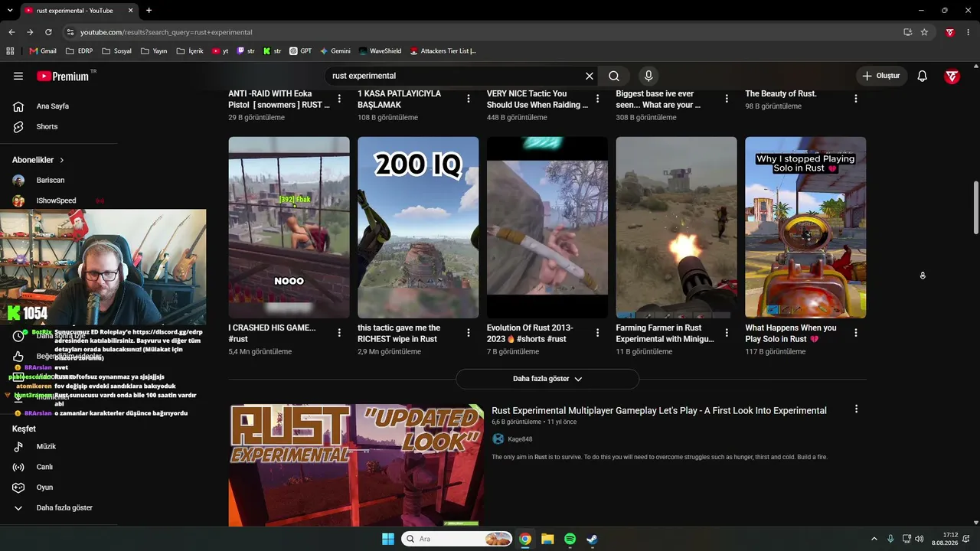
Task: Open the Gemini bookmark
Action: pos(335,51)
